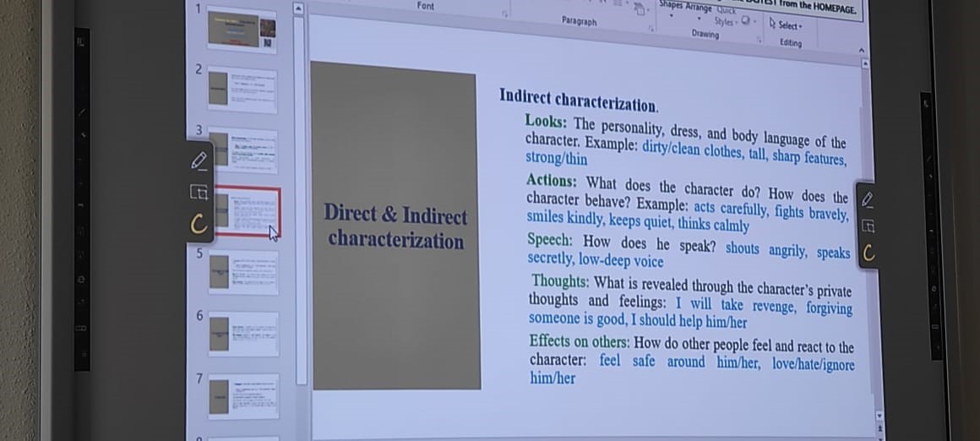Click the screen capture icon on left toolbar
This screenshot has height=441, width=980.
(x=199, y=192)
